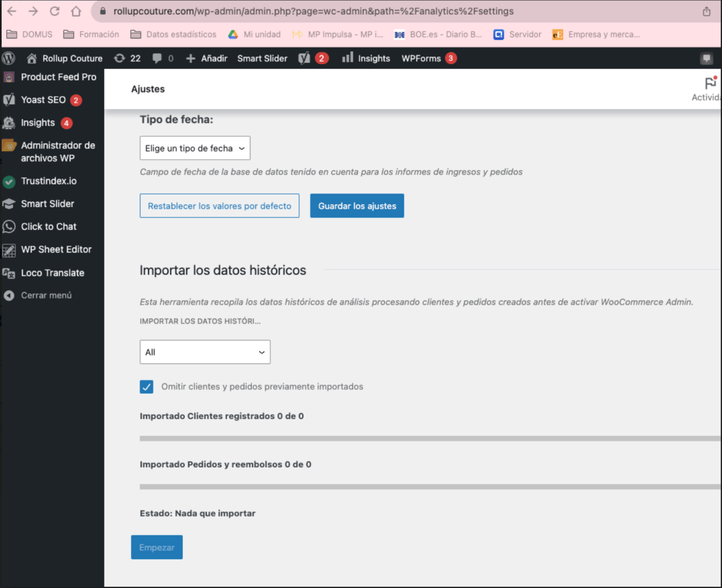Click the browser address bar URL

314,11
